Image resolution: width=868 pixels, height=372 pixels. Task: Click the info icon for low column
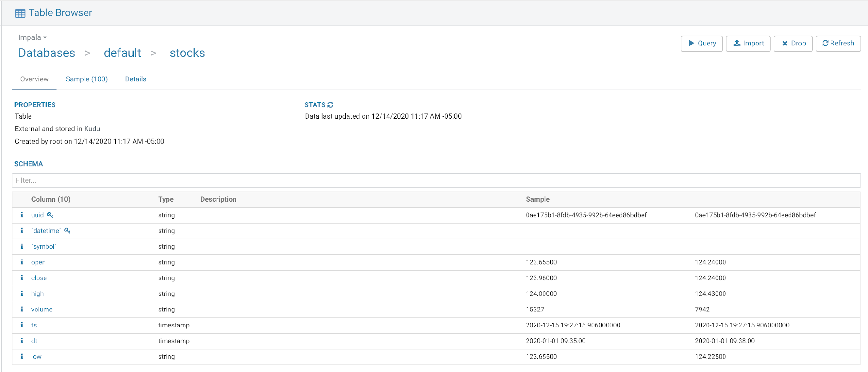click(x=22, y=356)
